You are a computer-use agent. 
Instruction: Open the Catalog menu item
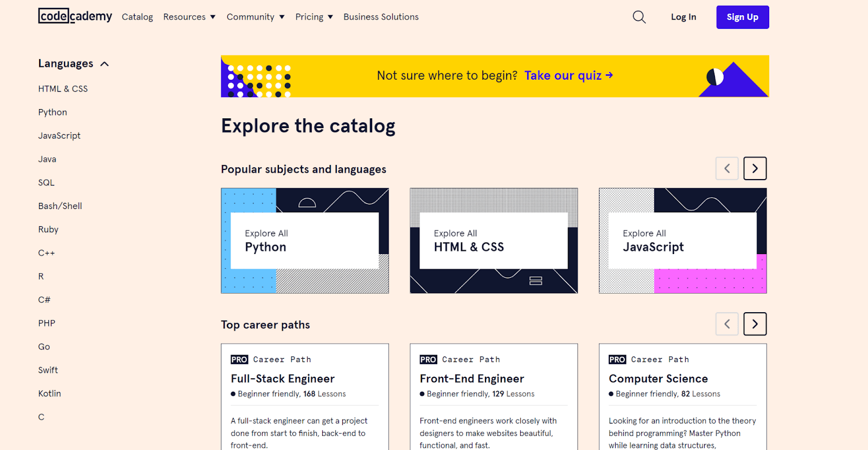(x=137, y=17)
